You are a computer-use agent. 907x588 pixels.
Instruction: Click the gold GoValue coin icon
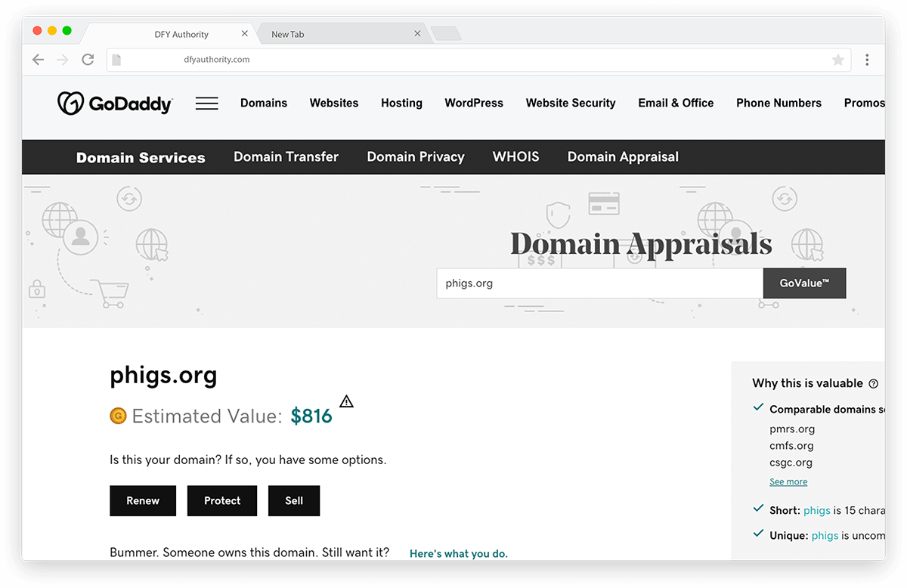118,416
